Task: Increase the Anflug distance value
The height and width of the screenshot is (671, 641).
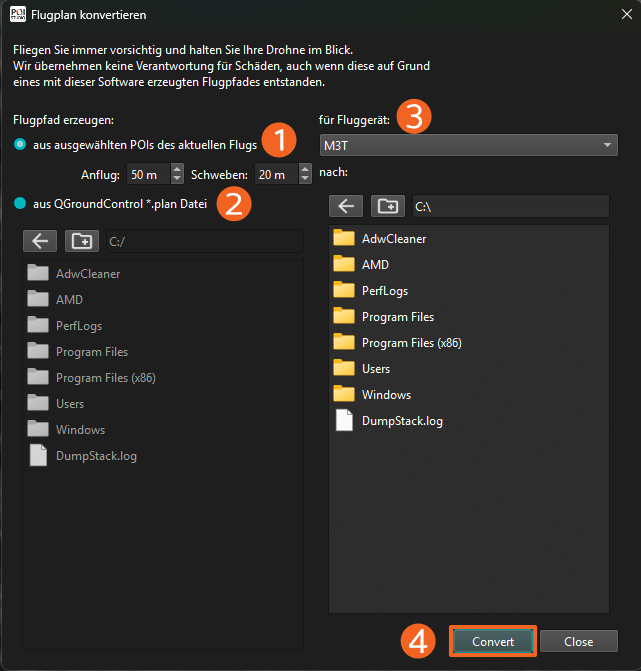Action: [x=178, y=170]
